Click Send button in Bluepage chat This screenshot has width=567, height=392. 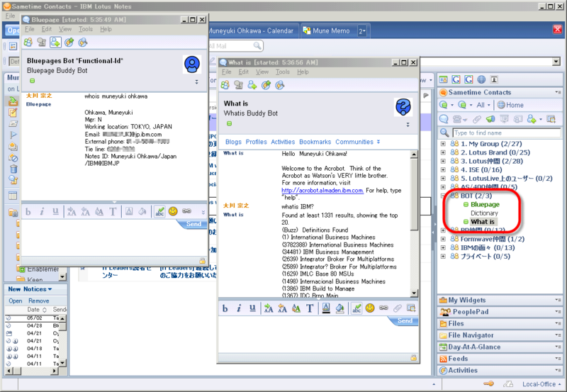[x=193, y=224]
